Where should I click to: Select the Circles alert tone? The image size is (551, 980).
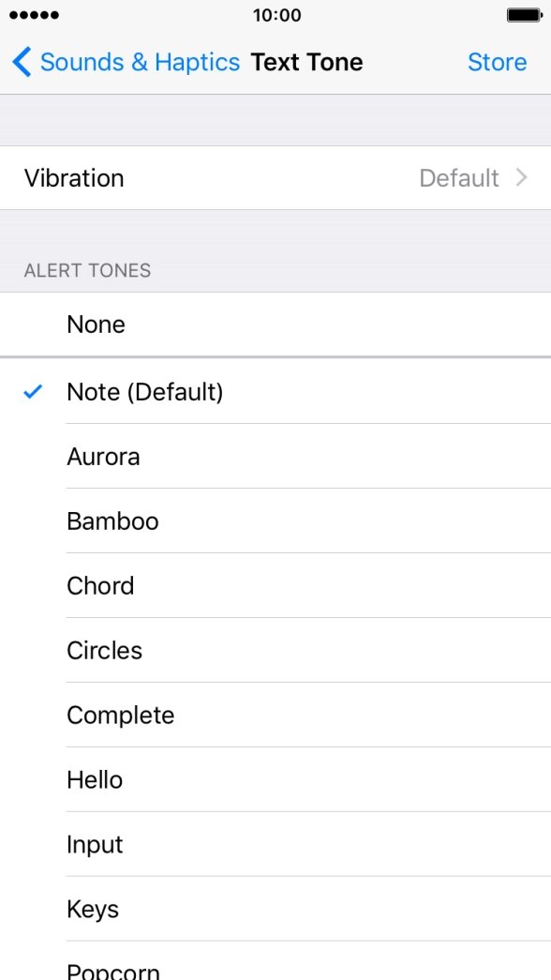(103, 651)
